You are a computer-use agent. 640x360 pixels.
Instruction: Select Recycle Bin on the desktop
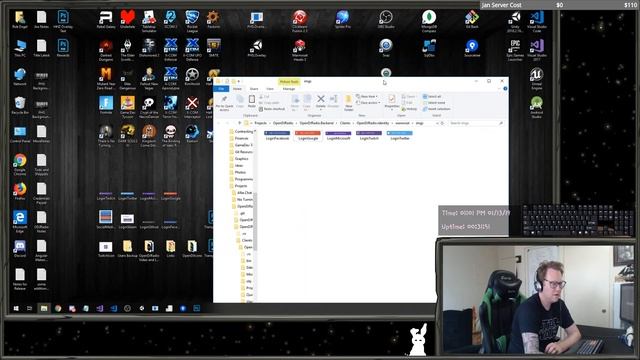(20, 105)
